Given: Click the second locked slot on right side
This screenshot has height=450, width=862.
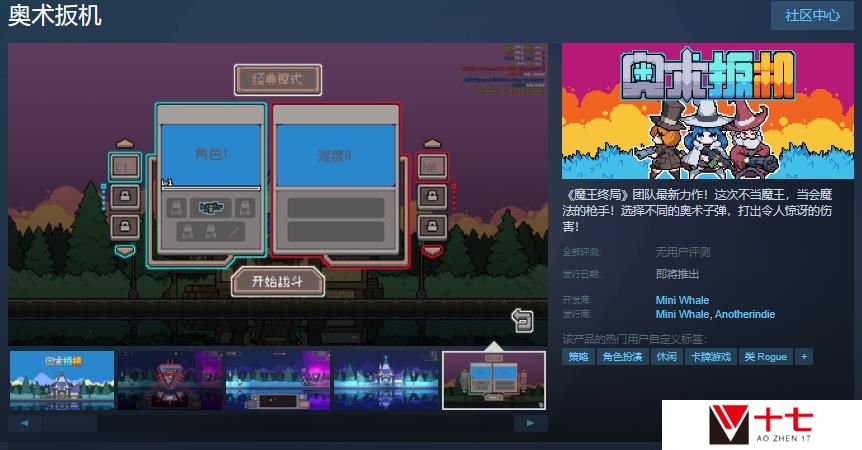Looking at the screenshot, I should pos(432,226).
